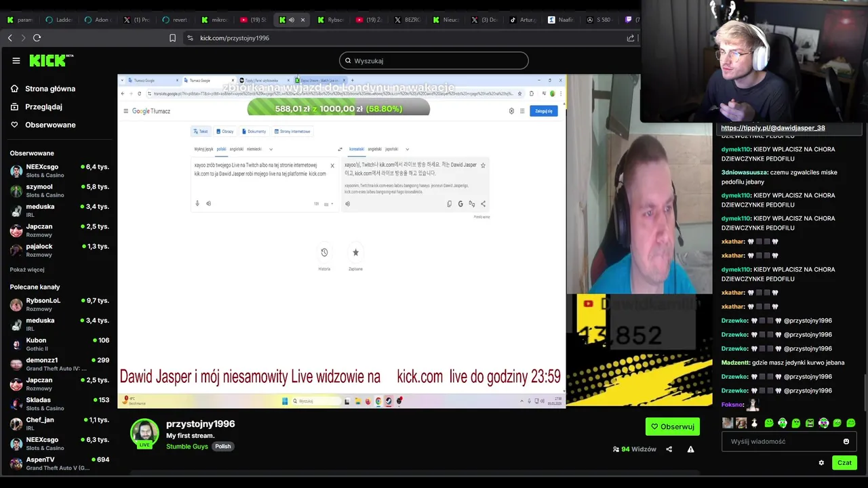
Task: Switch to the Rybso Kick browser tab
Action: click(x=330, y=20)
